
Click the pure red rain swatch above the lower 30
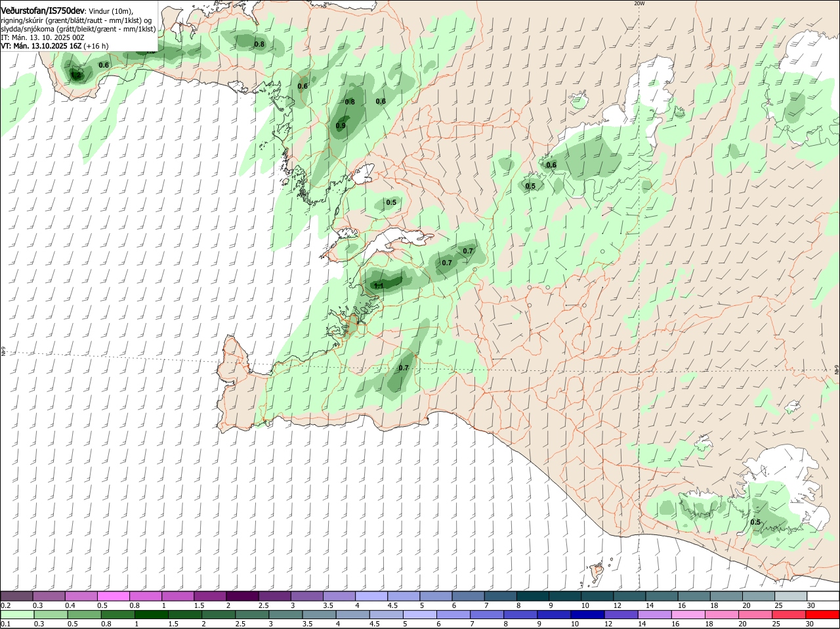(x=823, y=615)
